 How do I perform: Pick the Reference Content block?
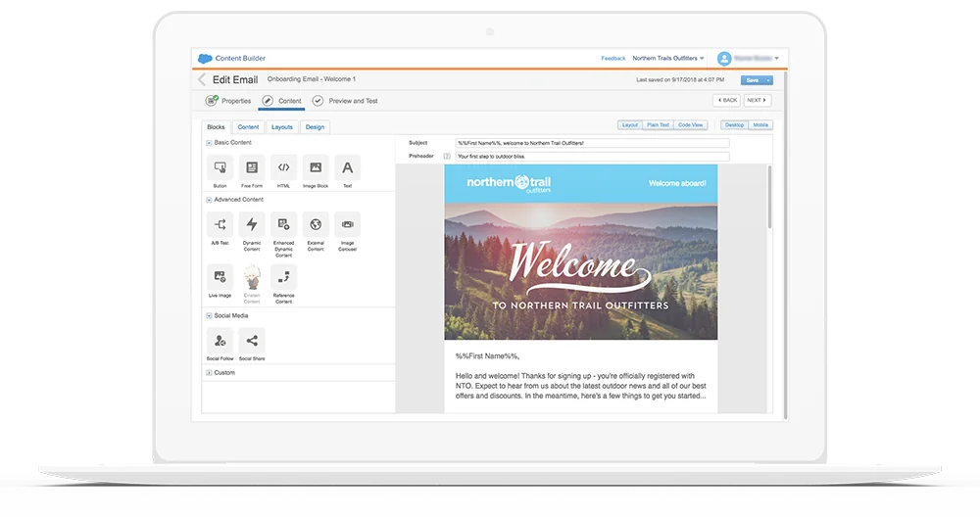(x=284, y=276)
